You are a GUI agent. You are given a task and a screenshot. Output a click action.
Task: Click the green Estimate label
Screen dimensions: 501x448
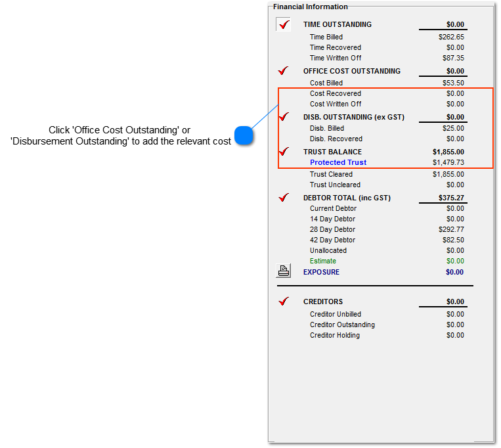(323, 261)
